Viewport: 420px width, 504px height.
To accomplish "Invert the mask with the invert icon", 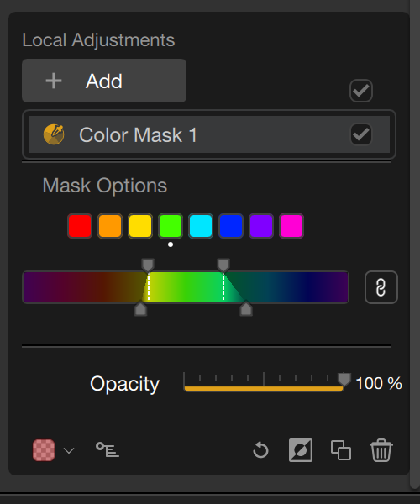I will pyautogui.click(x=301, y=450).
